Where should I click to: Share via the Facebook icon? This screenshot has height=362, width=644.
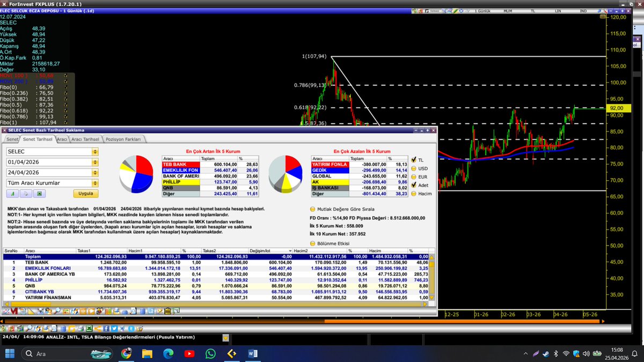point(106,328)
